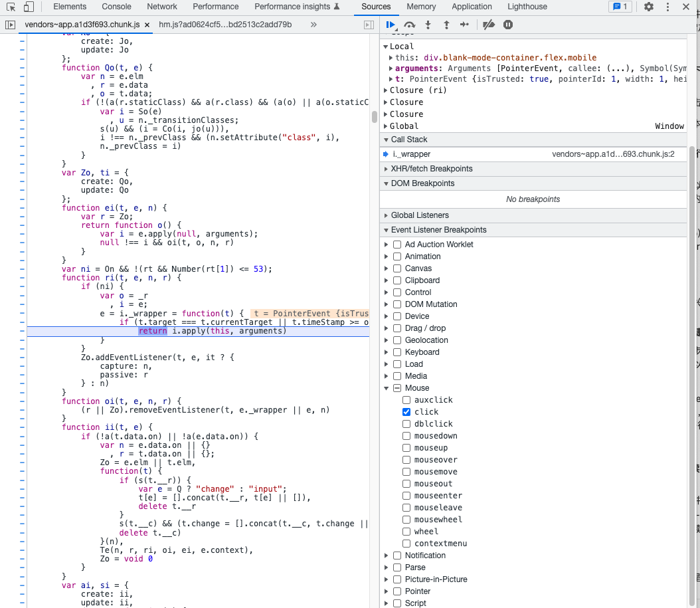Open the Memory tab
Image resolution: width=700 pixels, height=608 pixels.
pyautogui.click(x=421, y=7)
